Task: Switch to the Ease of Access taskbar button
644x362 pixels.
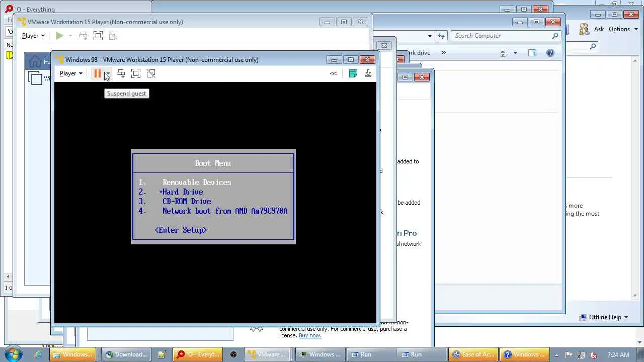Action: pos(473,354)
